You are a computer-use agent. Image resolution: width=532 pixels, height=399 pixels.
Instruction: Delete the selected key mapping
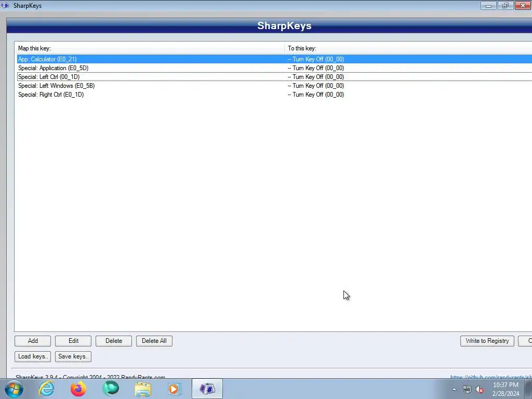pyautogui.click(x=114, y=341)
